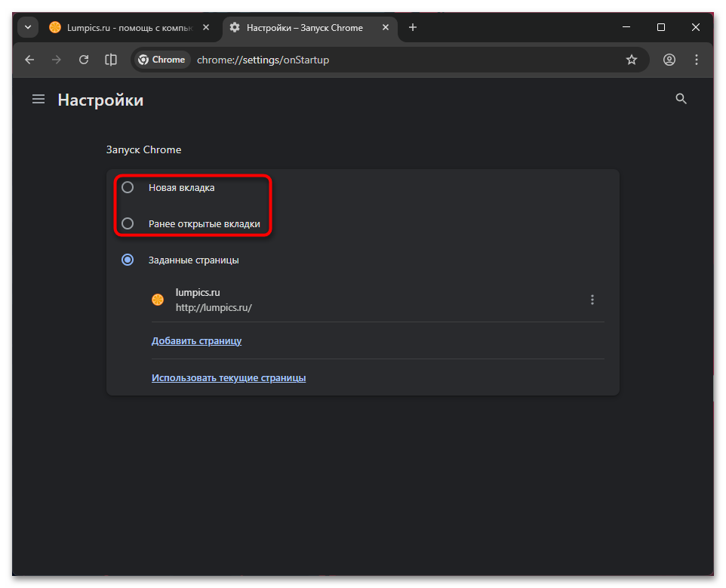The height and width of the screenshot is (588, 726).
Task: Open the tab search dropdown arrow
Action: tap(28, 28)
